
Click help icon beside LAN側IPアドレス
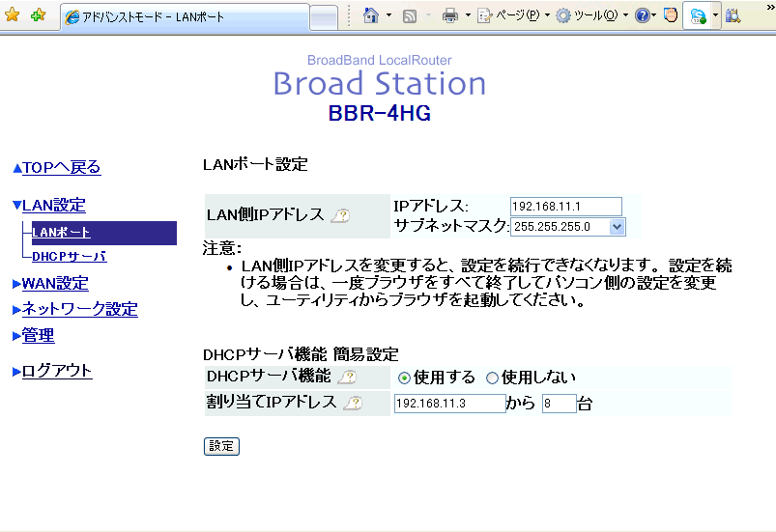pos(340,215)
